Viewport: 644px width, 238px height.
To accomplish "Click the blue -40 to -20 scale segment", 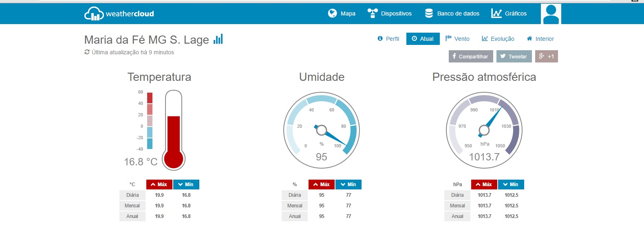I will point(150,144).
